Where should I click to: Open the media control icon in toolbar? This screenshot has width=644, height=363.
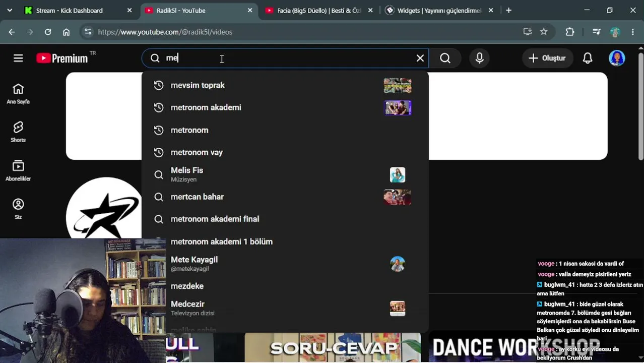[x=597, y=32]
